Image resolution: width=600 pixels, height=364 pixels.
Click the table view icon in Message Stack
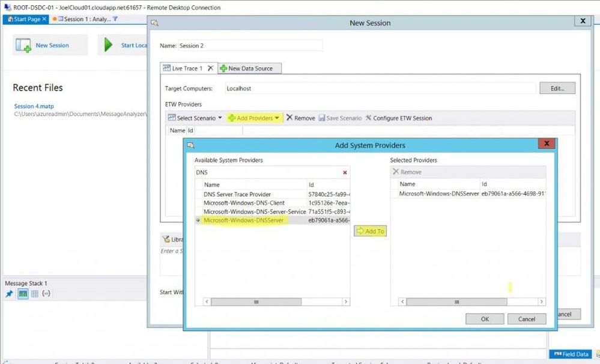[x=23, y=294]
